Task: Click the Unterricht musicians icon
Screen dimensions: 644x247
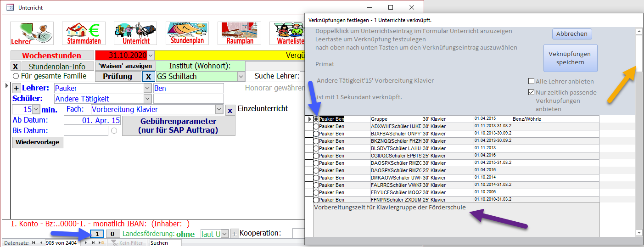Action: [135, 34]
